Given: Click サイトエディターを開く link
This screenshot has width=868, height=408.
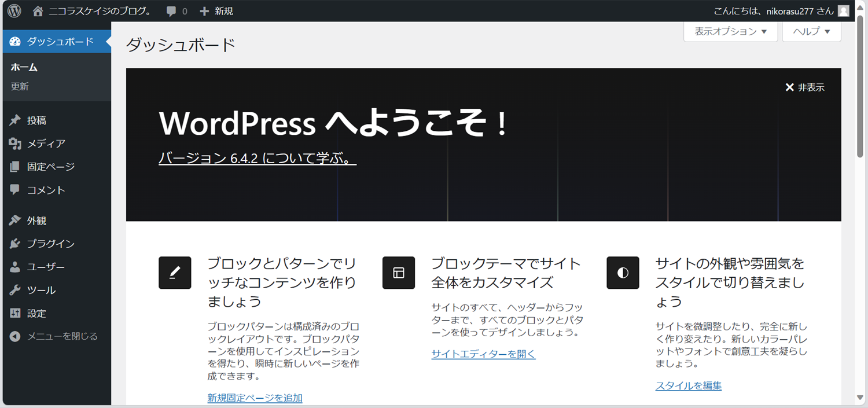Looking at the screenshot, I should (484, 354).
